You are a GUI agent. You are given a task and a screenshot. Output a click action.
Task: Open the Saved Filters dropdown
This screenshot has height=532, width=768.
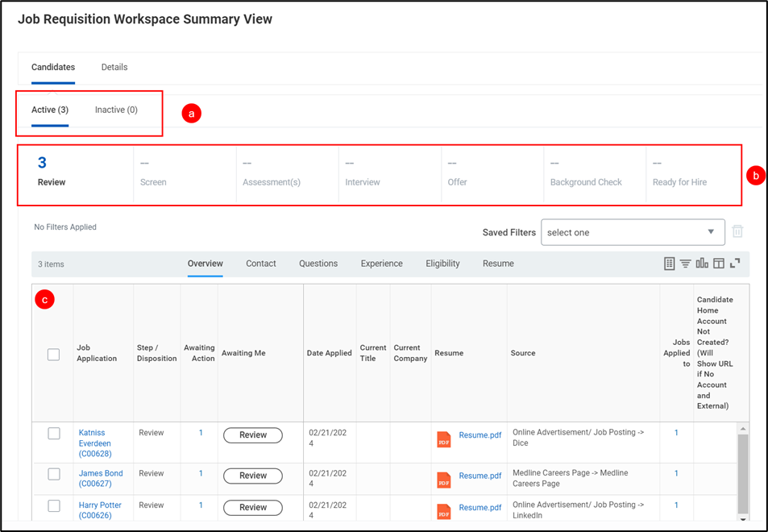click(632, 232)
